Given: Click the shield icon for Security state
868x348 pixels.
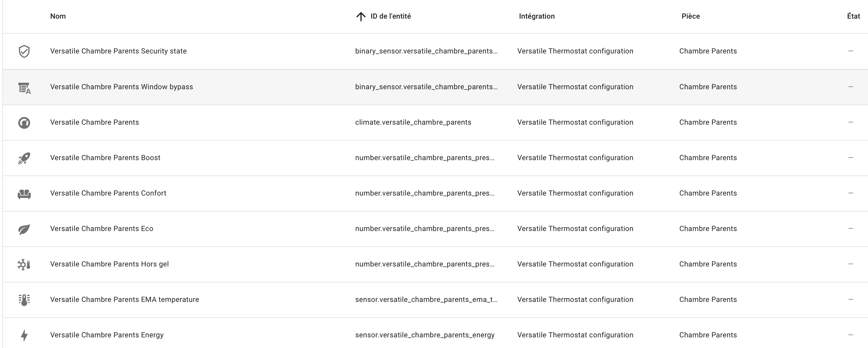Looking at the screenshot, I should click(x=24, y=51).
